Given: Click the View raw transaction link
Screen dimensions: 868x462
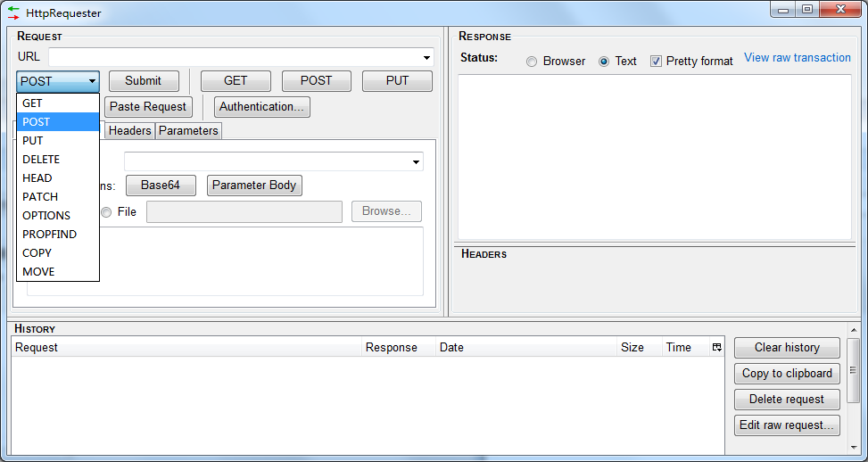Looking at the screenshot, I should [797, 58].
